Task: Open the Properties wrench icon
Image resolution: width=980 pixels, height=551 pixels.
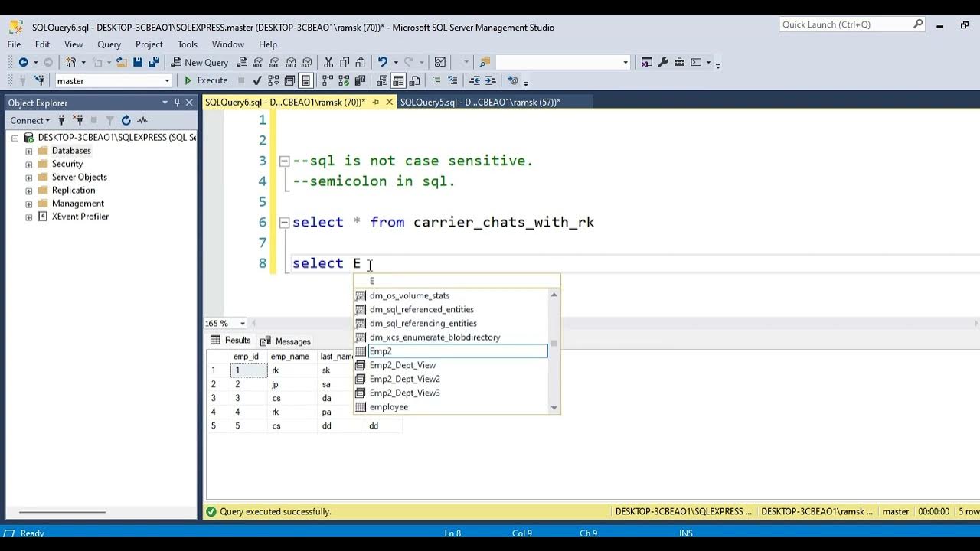Action: (663, 62)
